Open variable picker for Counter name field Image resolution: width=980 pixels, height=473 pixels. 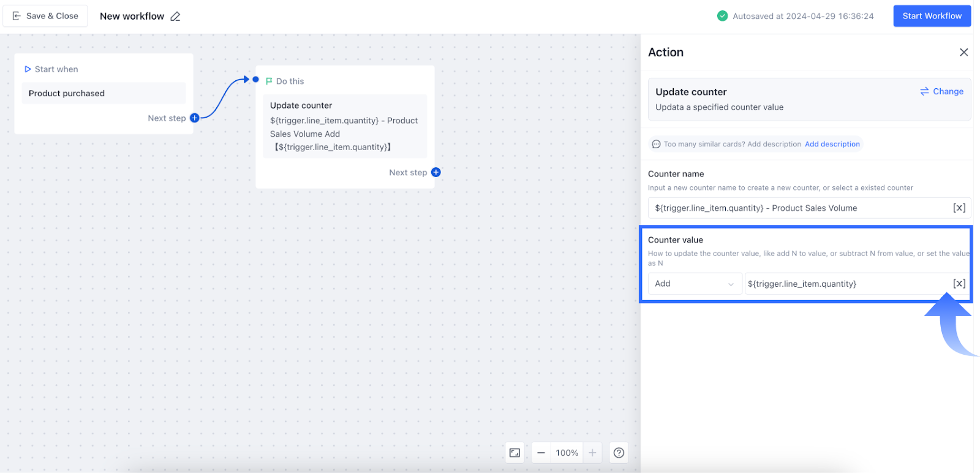(x=959, y=208)
